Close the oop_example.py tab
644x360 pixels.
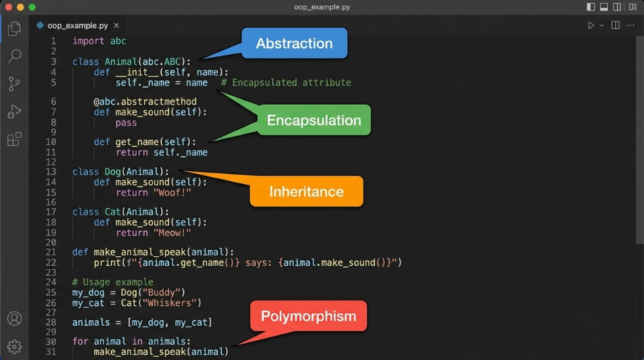point(116,26)
